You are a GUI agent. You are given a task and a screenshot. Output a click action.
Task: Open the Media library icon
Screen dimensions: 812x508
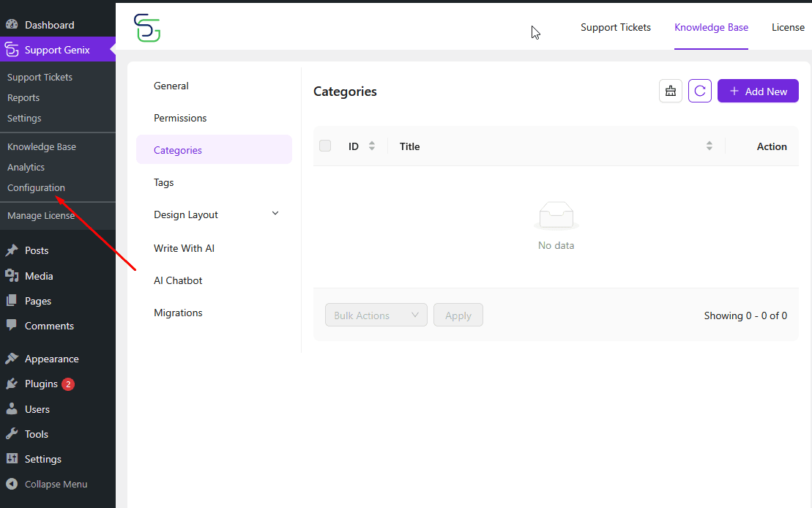12,276
